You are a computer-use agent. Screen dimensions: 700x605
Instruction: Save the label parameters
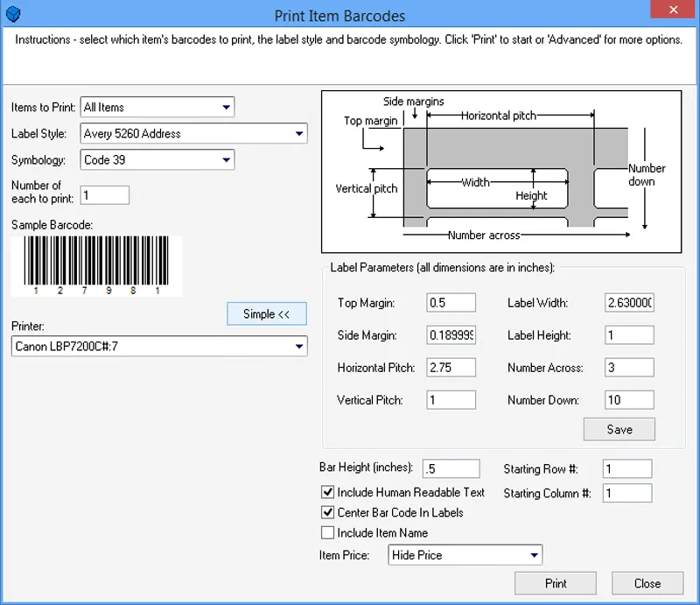tap(619, 429)
